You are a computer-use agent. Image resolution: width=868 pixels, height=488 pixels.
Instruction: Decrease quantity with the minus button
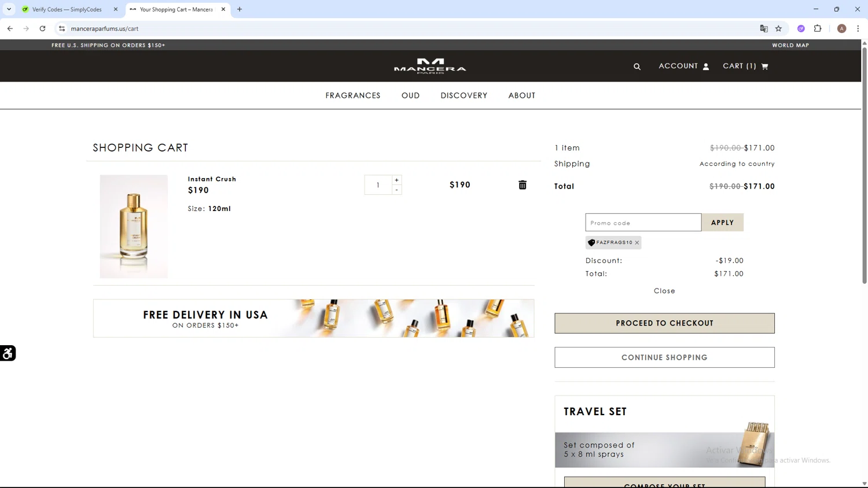(x=396, y=190)
